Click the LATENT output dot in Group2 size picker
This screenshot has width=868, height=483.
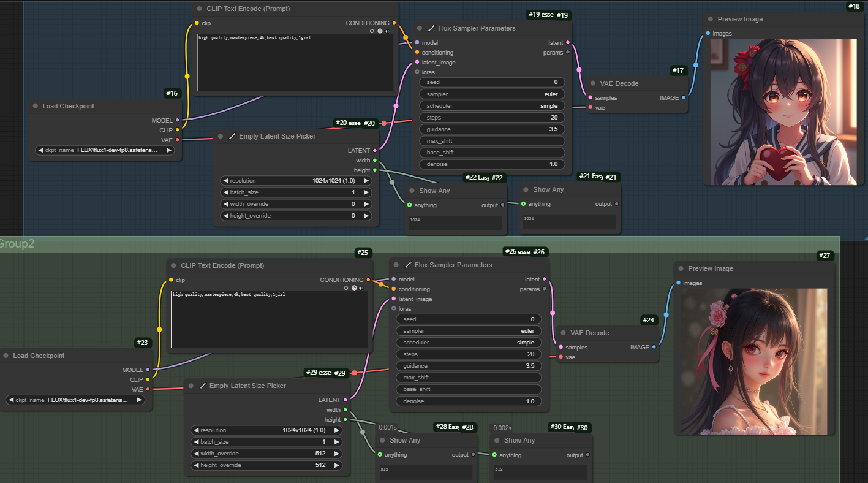coord(345,400)
